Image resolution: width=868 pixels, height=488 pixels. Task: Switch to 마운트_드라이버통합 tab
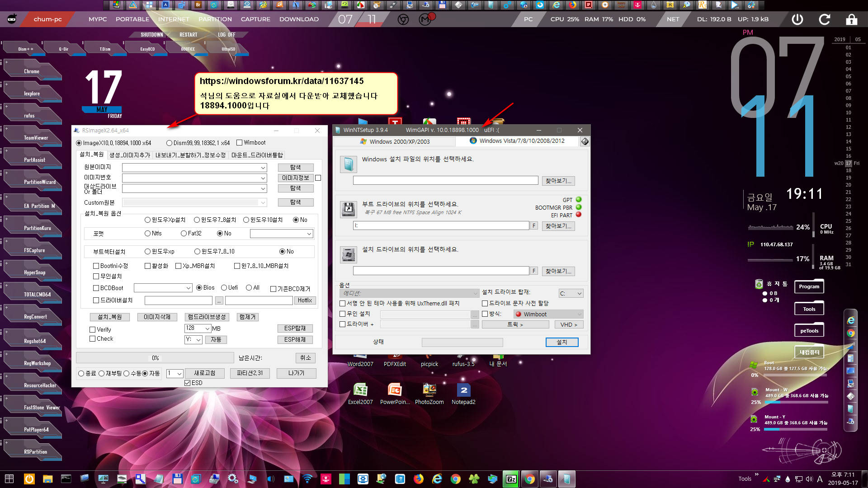tap(257, 155)
